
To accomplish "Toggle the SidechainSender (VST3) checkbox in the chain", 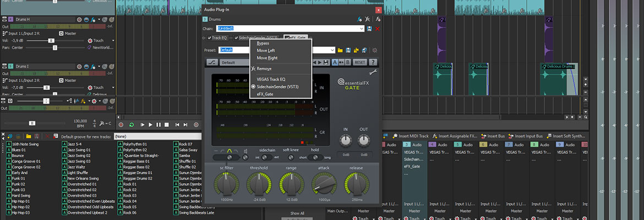I will [x=236, y=38].
